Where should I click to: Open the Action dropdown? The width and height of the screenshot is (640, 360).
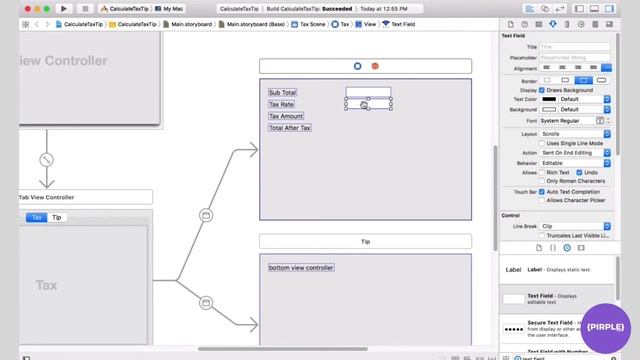pos(575,153)
